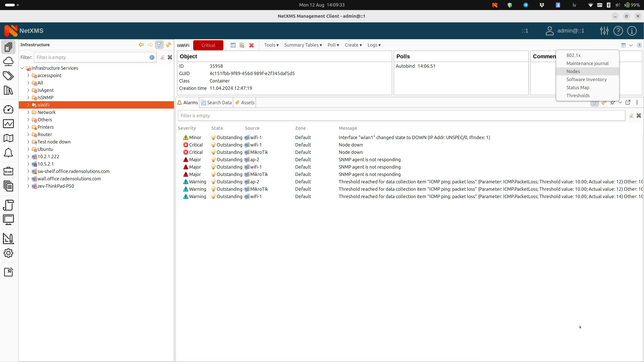Click in the alarms filter text field
The width and height of the screenshot is (644, 362).
pyautogui.click(x=401, y=116)
